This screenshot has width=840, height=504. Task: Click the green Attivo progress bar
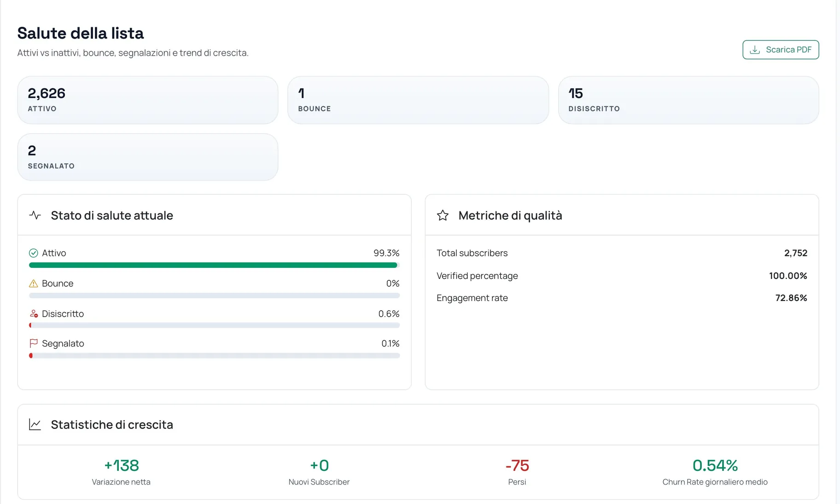click(214, 265)
